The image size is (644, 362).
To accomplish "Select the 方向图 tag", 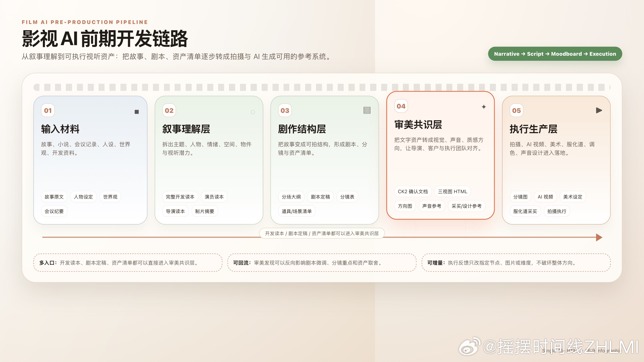I will tap(405, 206).
